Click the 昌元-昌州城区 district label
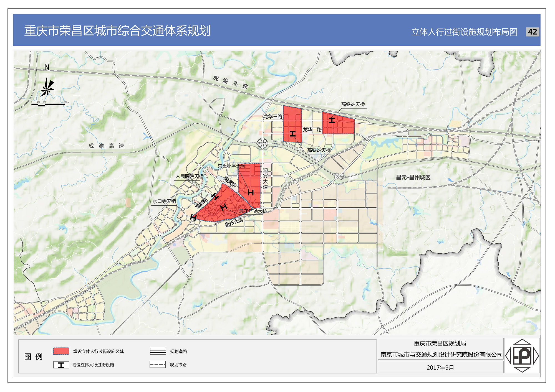 [413, 177]
